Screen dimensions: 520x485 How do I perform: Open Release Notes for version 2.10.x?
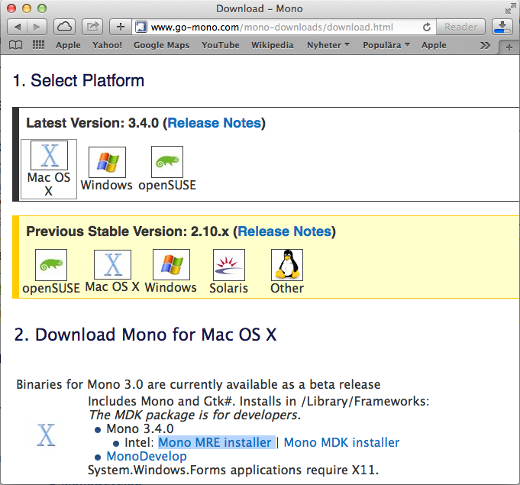[x=285, y=231]
